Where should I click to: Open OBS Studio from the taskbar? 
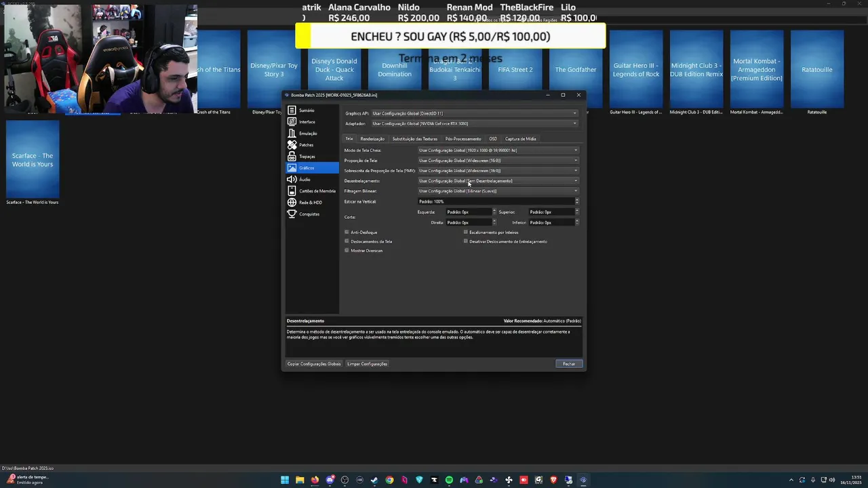click(344, 480)
